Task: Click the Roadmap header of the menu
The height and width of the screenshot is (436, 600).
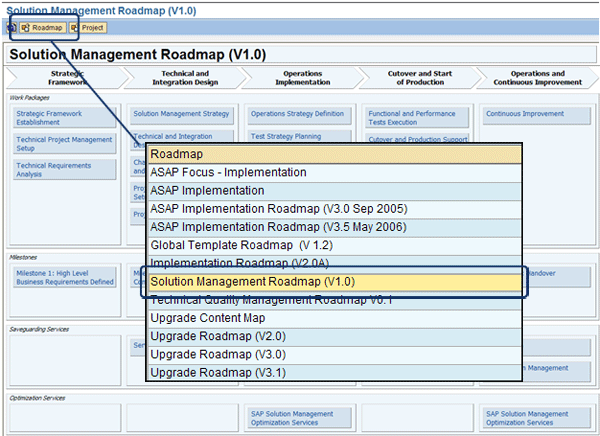Action: pos(335,154)
